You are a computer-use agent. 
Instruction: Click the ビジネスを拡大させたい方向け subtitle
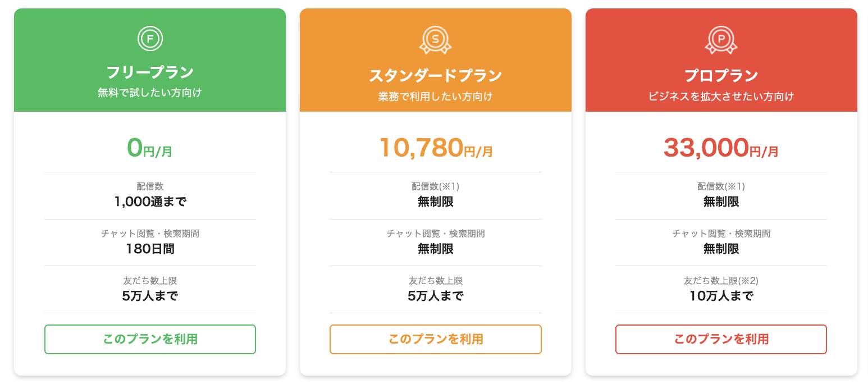click(721, 97)
